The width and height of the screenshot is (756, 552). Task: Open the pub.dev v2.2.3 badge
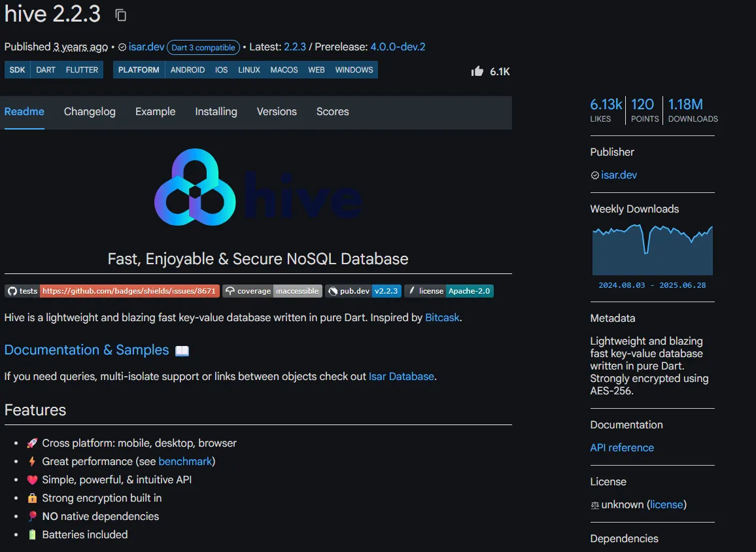coord(364,291)
